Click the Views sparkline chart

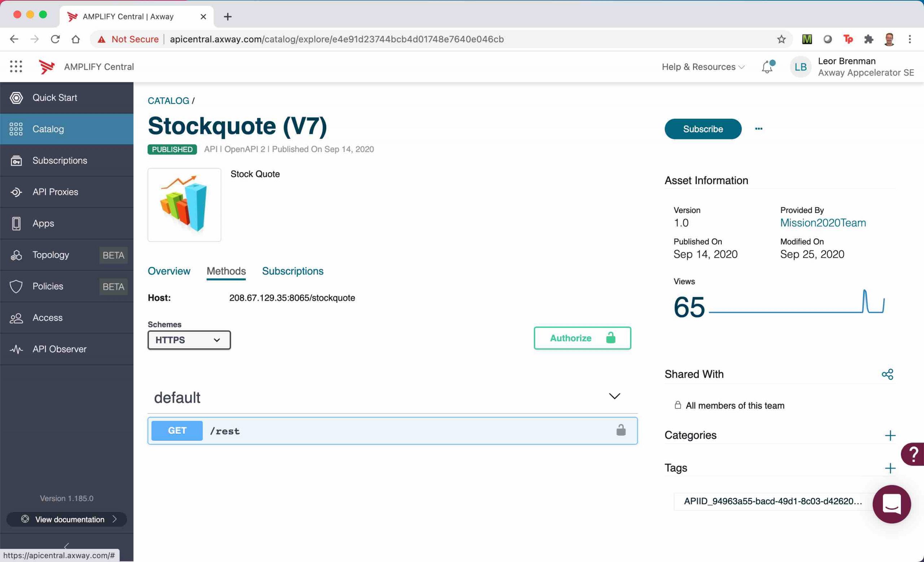pyautogui.click(x=797, y=302)
